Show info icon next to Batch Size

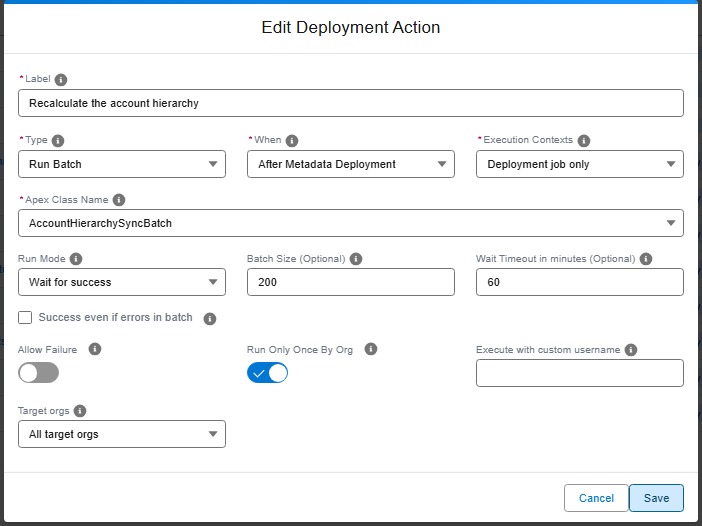[x=356, y=259]
